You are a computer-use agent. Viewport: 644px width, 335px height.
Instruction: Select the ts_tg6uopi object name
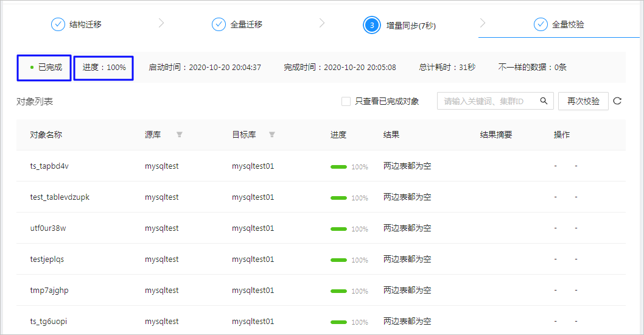49,322
